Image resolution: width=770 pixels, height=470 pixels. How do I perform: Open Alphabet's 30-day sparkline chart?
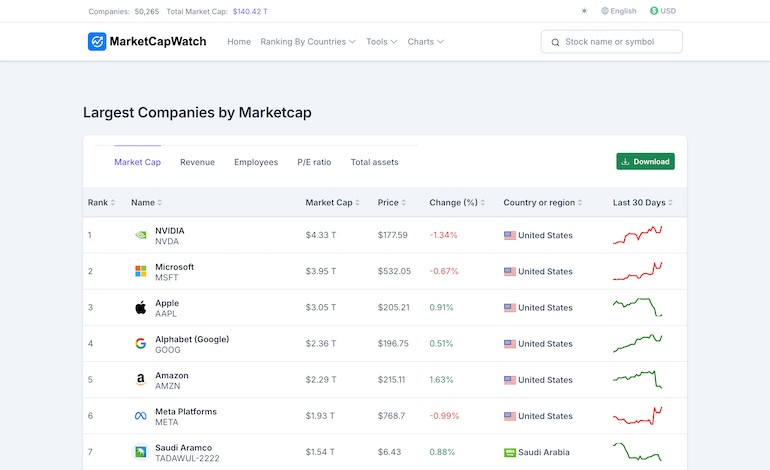(637, 343)
